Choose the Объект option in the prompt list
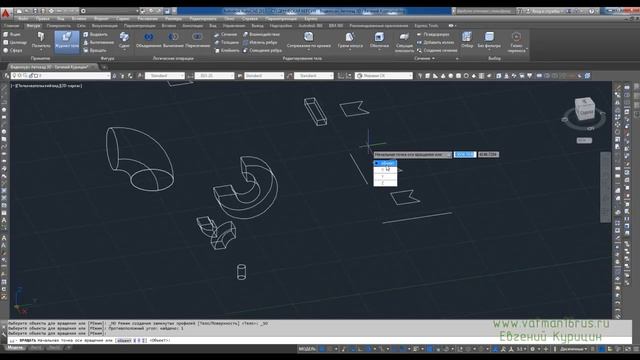This screenshot has width=640, height=360. [x=385, y=163]
